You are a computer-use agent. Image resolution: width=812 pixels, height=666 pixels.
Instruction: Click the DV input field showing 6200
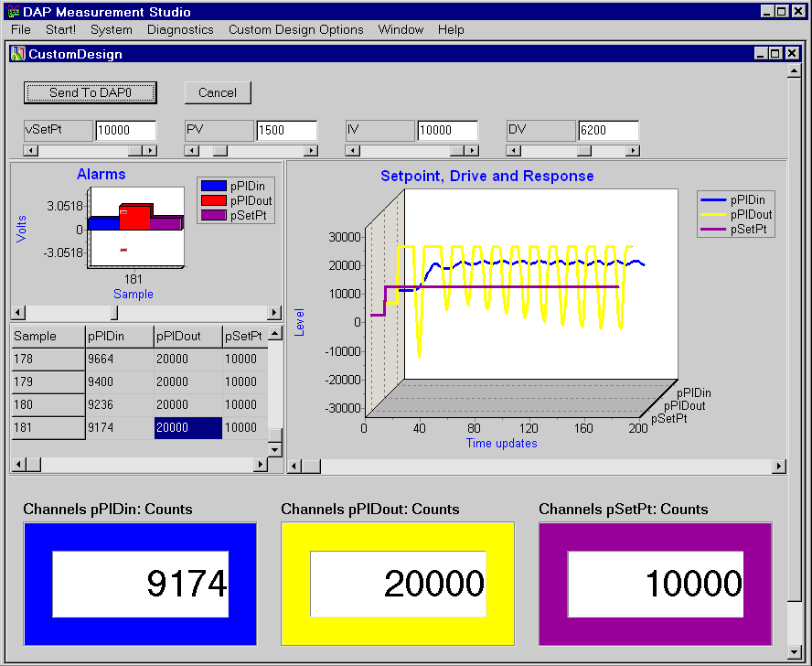[x=610, y=130]
